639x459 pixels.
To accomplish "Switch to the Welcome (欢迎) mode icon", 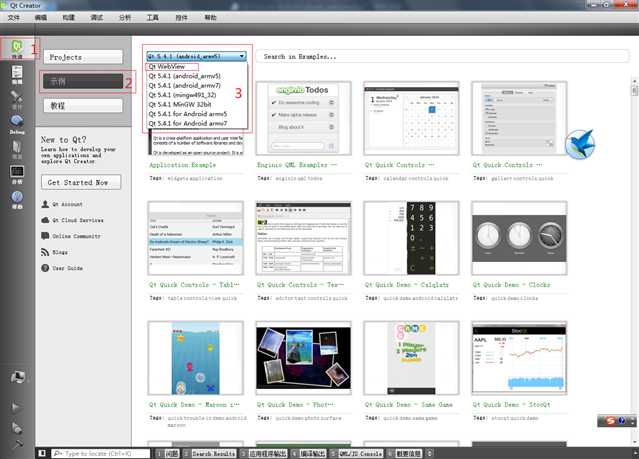I will tap(17, 49).
